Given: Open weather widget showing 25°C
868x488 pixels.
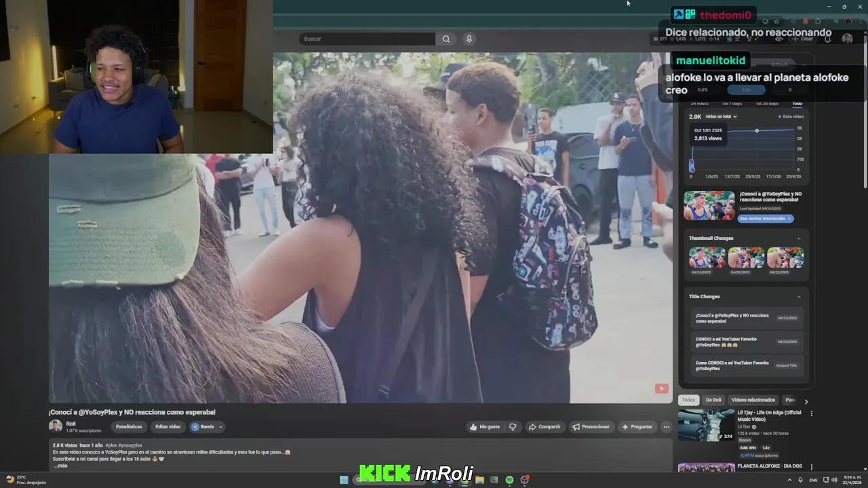Looking at the screenshot, I should click(26, 480).
